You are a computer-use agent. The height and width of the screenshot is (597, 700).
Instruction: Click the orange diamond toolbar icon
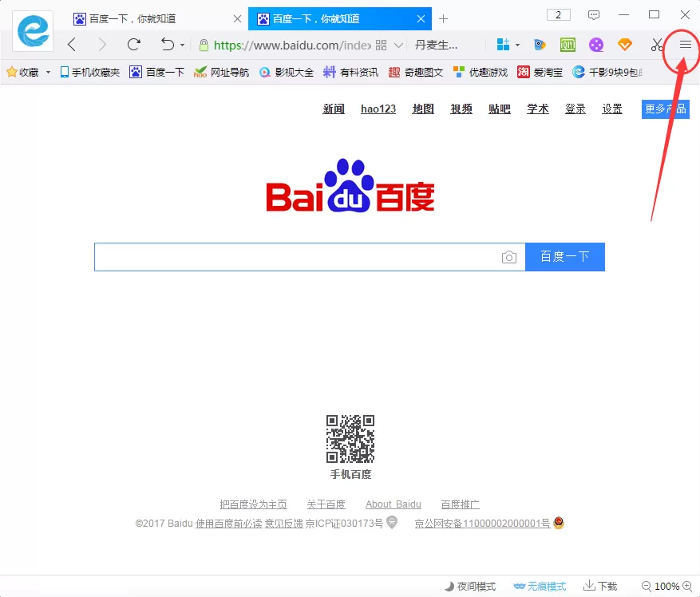click(624, 45)
